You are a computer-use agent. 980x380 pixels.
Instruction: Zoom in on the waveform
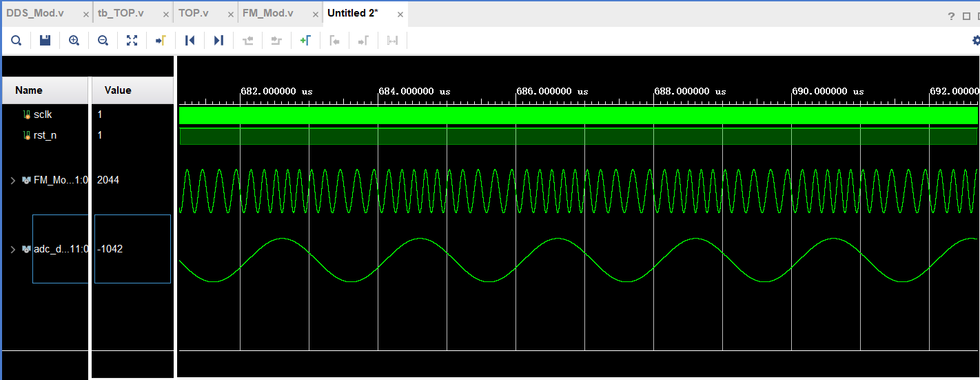tap(74, 41)
